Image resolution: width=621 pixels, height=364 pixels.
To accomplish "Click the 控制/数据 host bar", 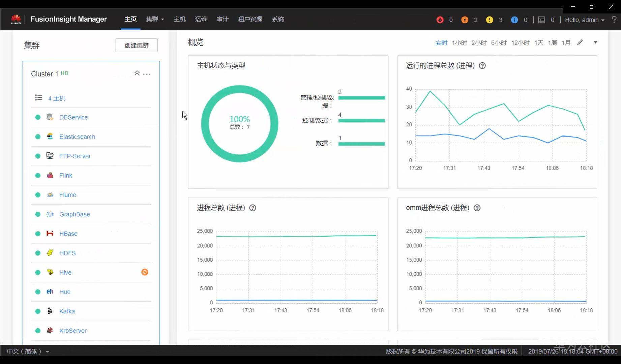I will pos(361,121).
